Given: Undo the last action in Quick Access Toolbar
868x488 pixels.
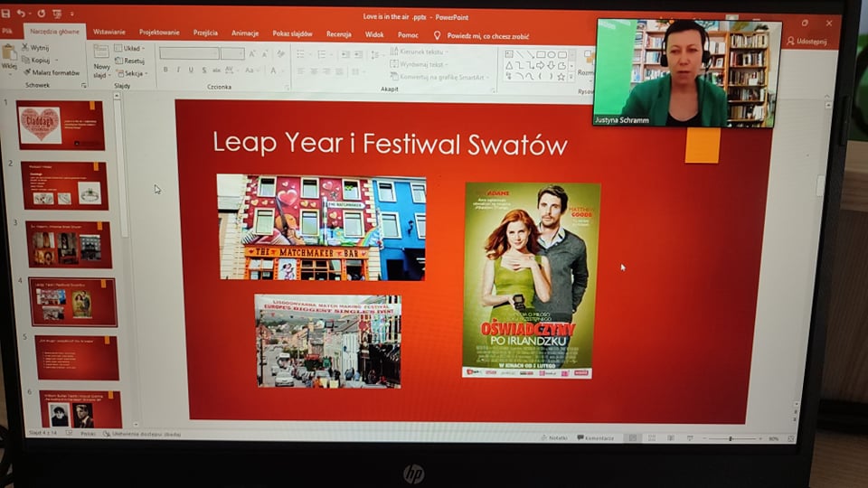Looking at the screenshot, I should coord(21,13).
